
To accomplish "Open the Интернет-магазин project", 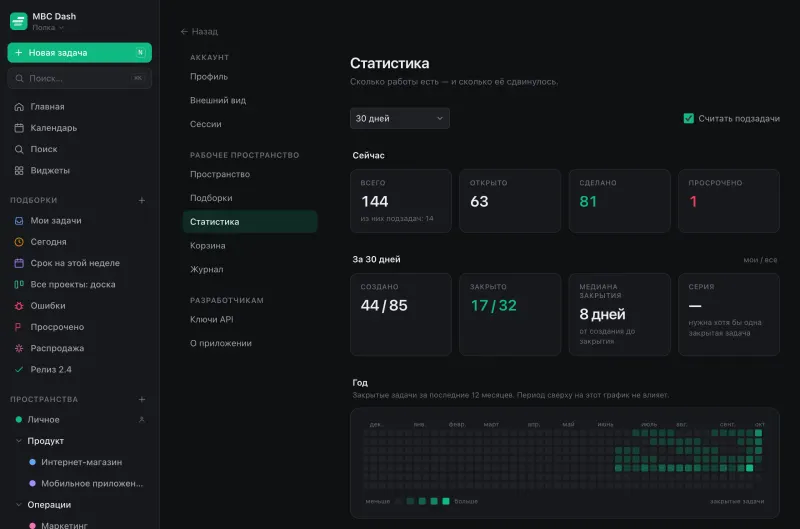I will tap(82, 462).
